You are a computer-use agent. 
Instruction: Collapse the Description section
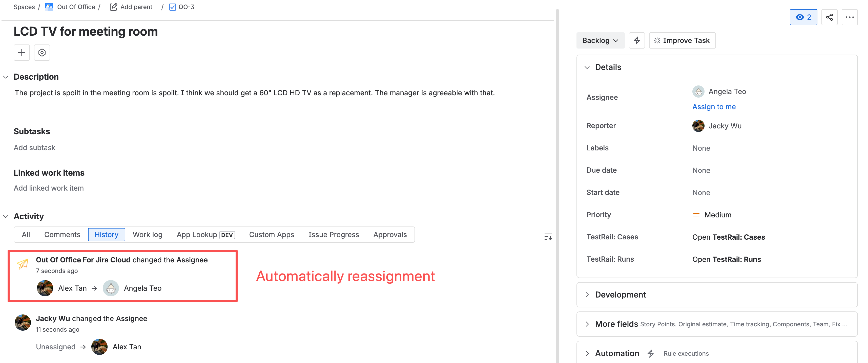(x=6, y=77)
